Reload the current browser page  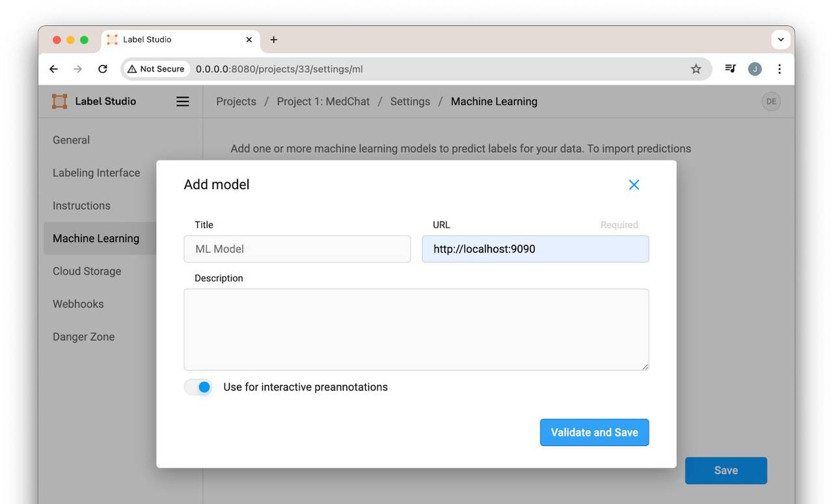[x=103, y=69]
